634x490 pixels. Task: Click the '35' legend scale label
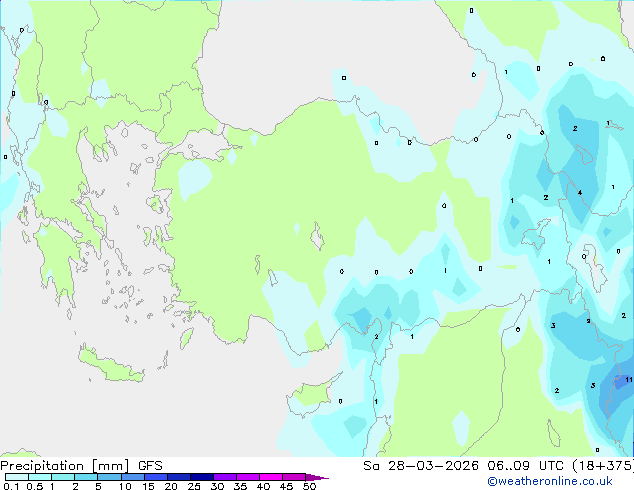240,486
